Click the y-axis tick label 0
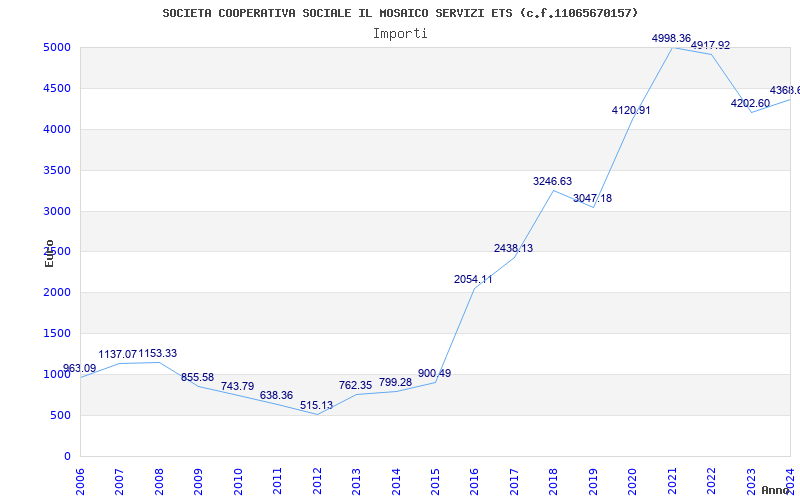The width and height of the screenshot is (800, 500). [67, 456]
